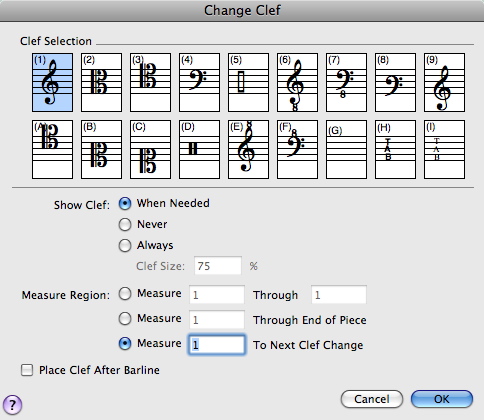This screenshot has width=484, height=420.
Task: Select the percussion clef labeled (D)
Action: pos(199,150)
